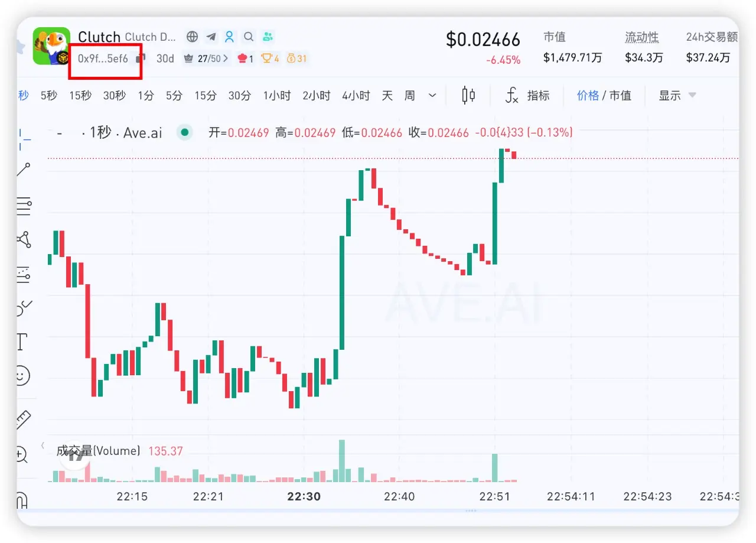
Task: Select the 15秒 timeframe
Action: point(80,95)
